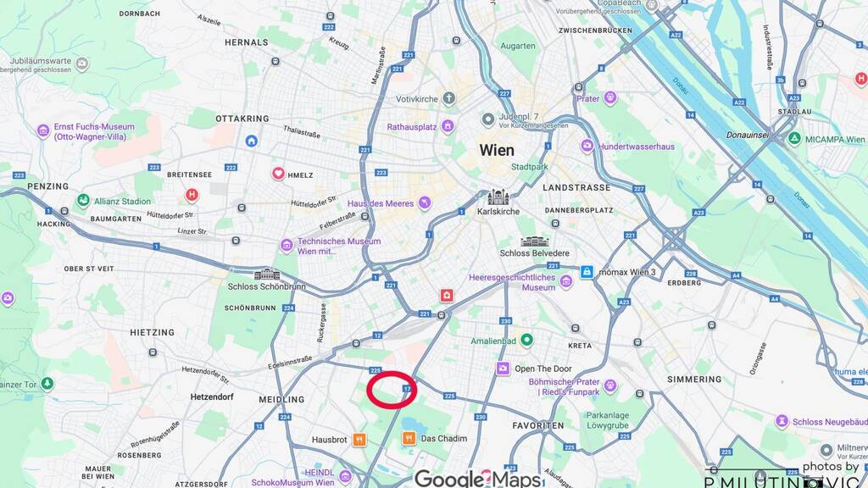This screenshot has width=868, height=488.
Task: Select the Haus des Meeres pin
Action: 425,203
